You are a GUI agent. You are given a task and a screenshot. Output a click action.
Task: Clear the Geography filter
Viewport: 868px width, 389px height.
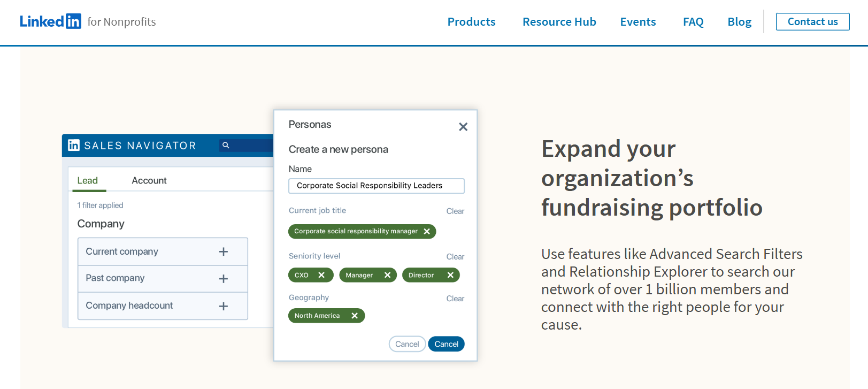(x=455, y=299)
